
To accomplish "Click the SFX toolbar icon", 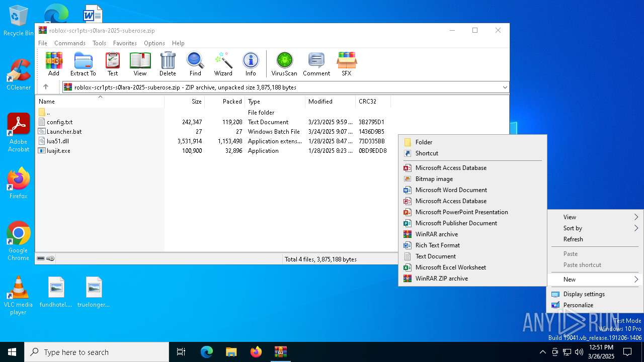I will click(x=347, y=64).
